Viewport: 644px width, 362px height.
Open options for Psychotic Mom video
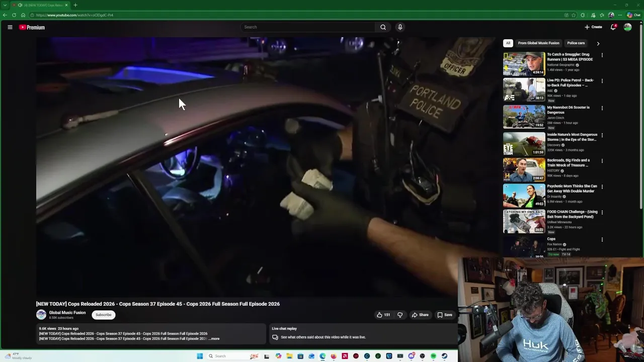(602, 187)
